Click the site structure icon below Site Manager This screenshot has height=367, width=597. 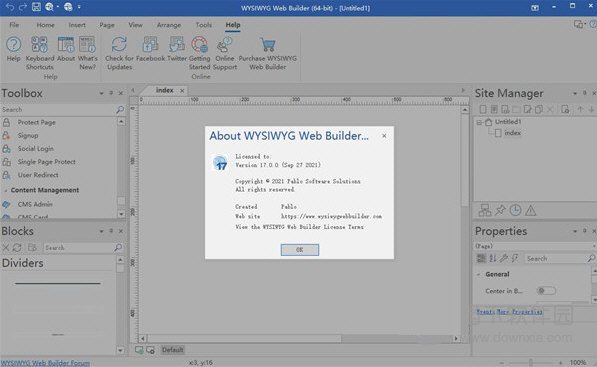pos(485,210)
